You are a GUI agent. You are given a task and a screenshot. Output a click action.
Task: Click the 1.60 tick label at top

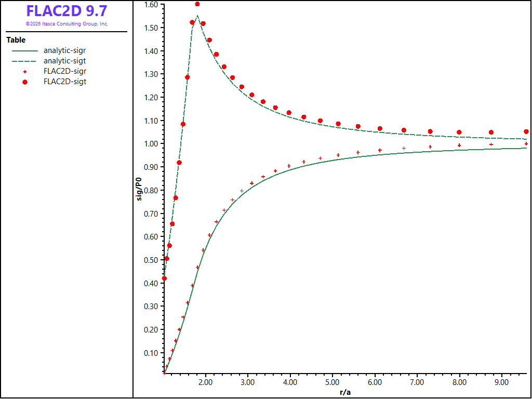(x=152, y=4)
